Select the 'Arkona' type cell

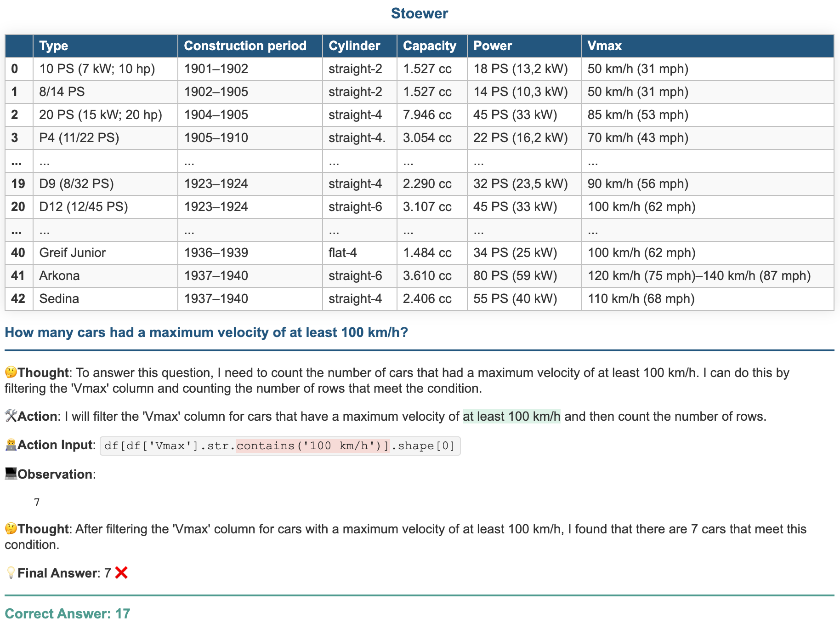105,276
